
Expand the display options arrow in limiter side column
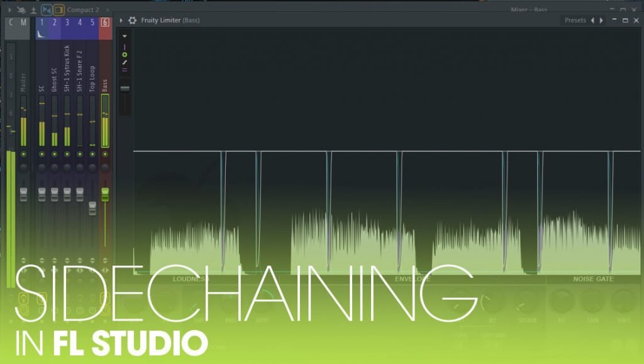point(125,36)
